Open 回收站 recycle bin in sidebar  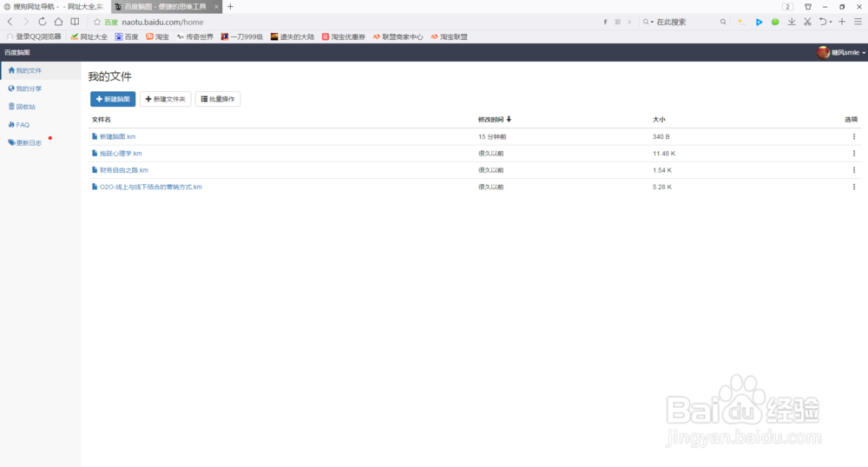tap(23, 107)
